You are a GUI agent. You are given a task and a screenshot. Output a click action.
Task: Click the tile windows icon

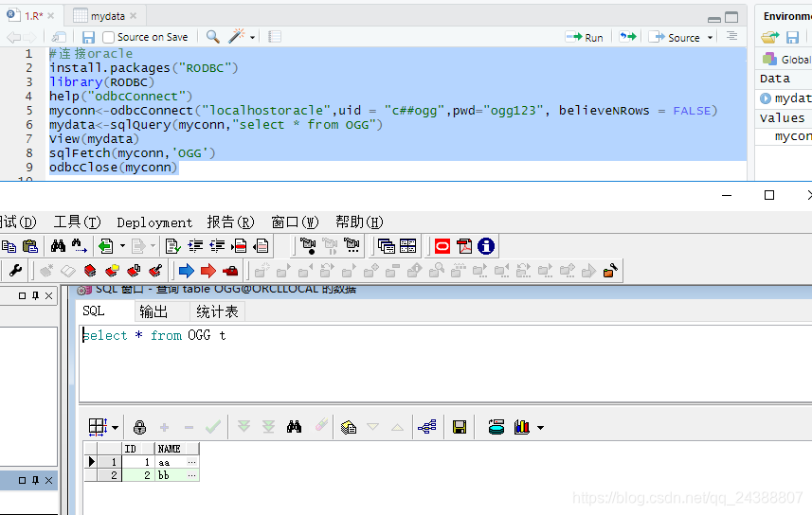tap(408, 246)
